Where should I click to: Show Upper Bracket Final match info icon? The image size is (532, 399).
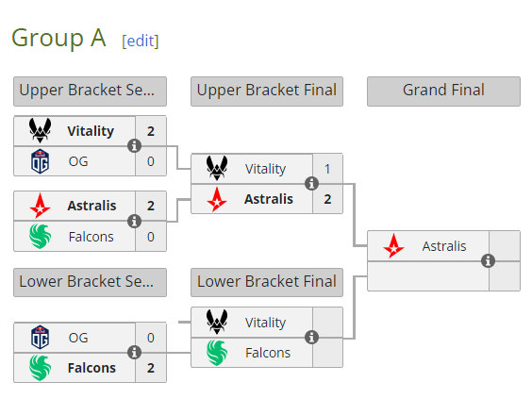(x=311, y=184)
